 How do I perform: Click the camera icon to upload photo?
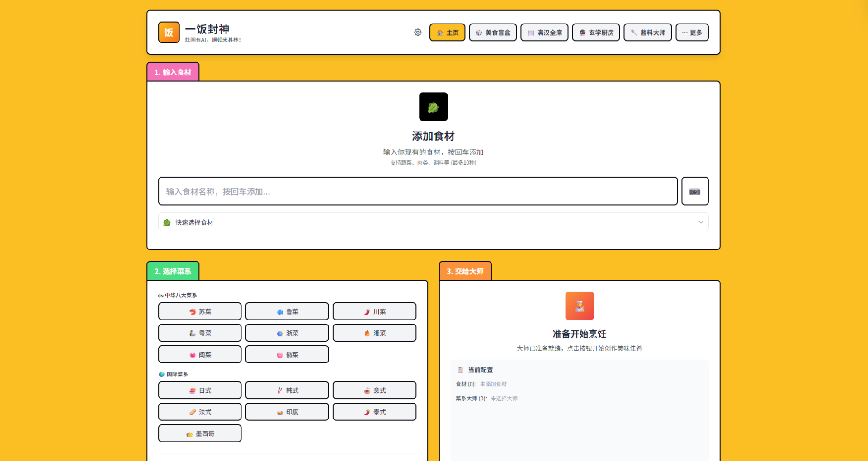(x=694, y=191)
